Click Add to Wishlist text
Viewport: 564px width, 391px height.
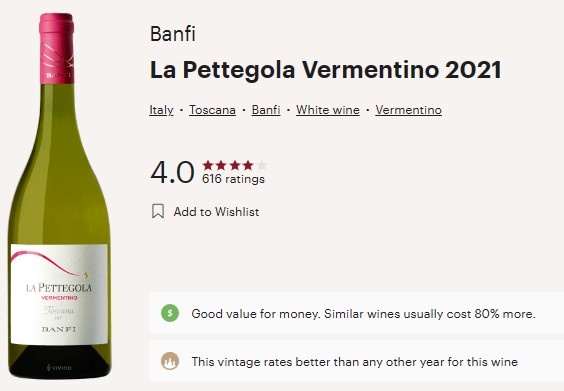[x=216, y=212]
